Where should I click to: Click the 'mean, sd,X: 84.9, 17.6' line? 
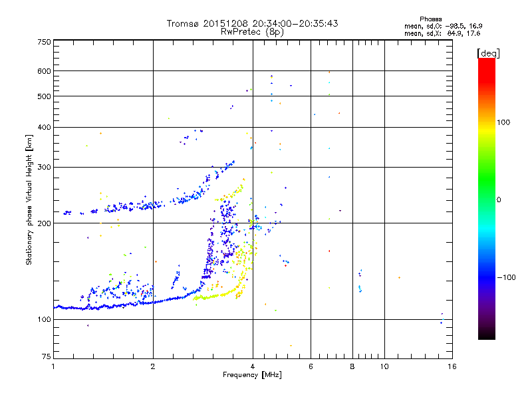click(x=442, y=33)
